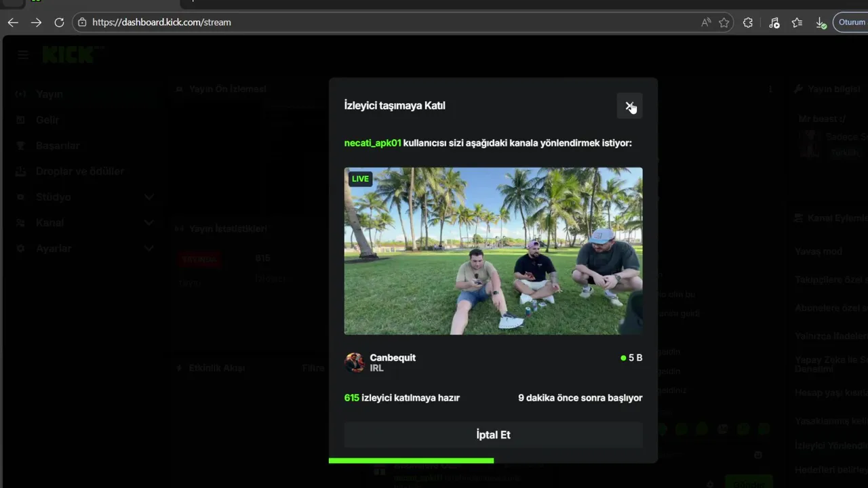Click the 615 viewer statistic value
Image resolution: width=868 pixels, height=488 pixels.
pyautogui.click(x=262, y=258)
